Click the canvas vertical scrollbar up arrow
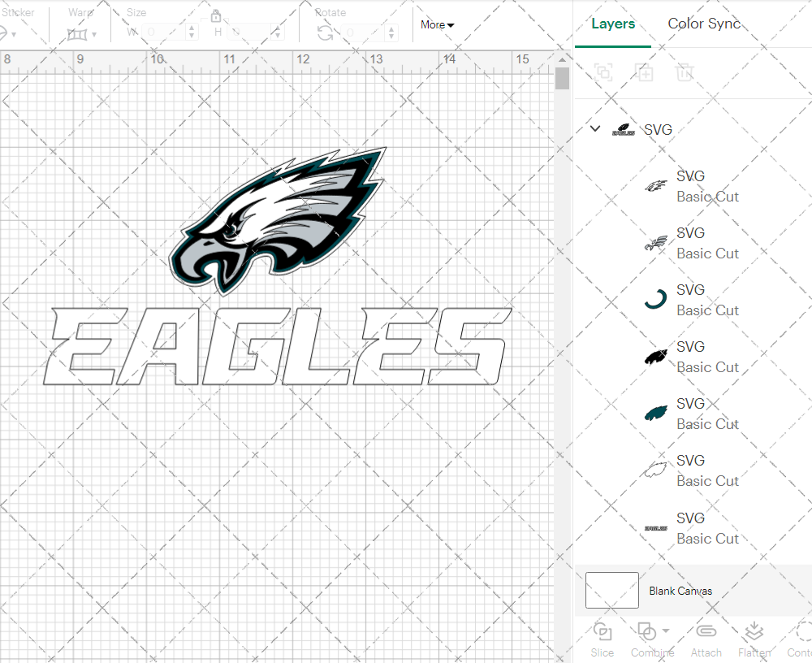Screen dimensions: 812x663 (x=562, y=59)
